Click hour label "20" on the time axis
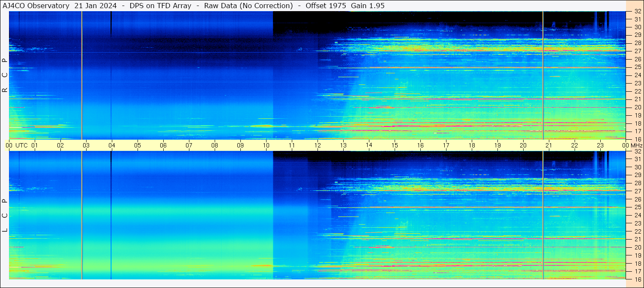 (523, 145)
